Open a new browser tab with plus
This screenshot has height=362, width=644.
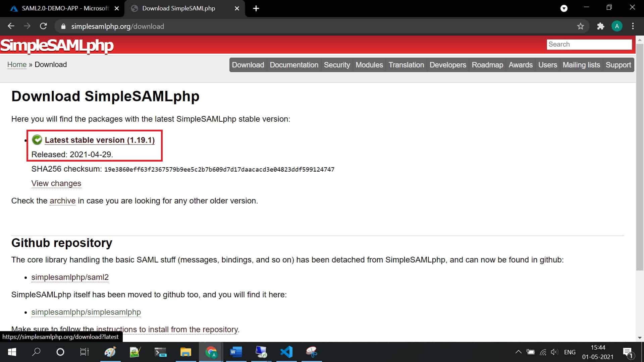[256, 8]
